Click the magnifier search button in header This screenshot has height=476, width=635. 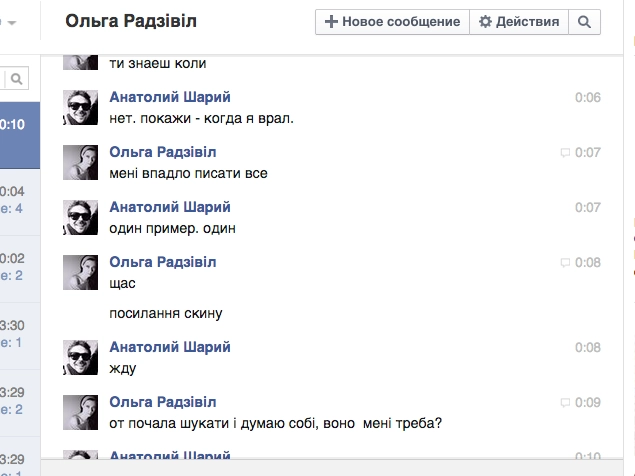585,22
